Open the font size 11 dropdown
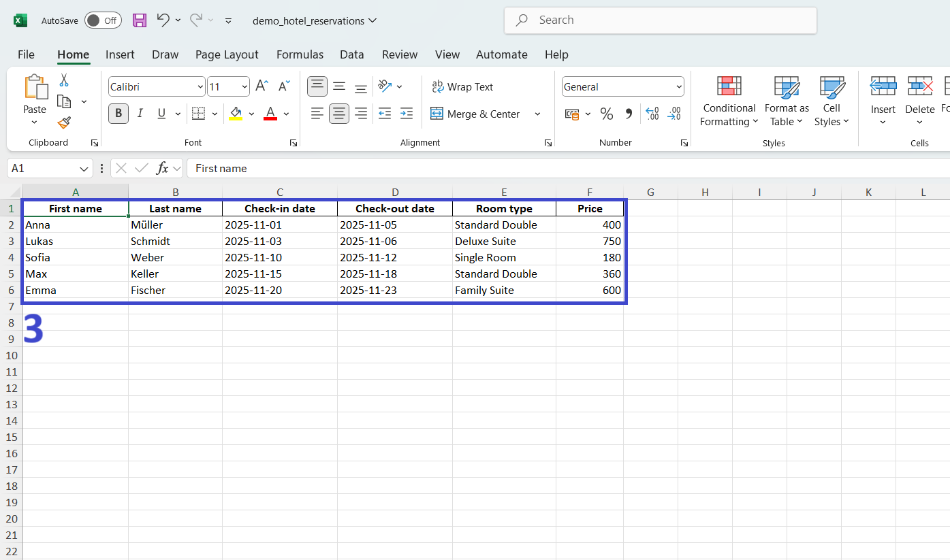Image resolution: width=950 pixels, height=560 pixels. pyautogui.click(x=245, y=86)
